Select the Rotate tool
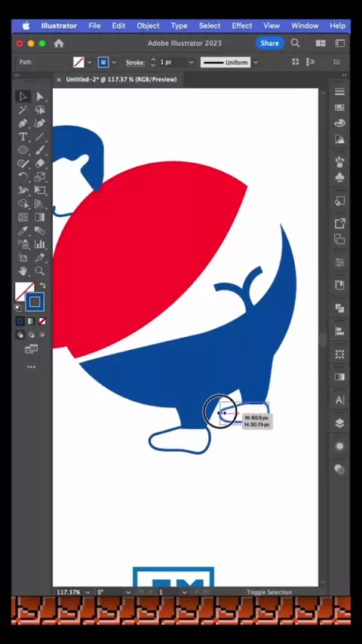This screenshot has height=644, width=362. click(23, 177)
